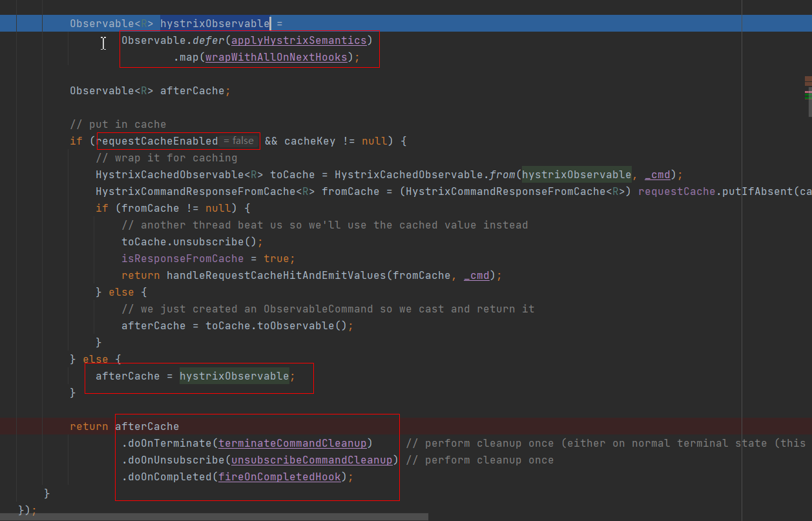Open the unsubscribeCommandCleanup hyperlink
Image resolution: width=812 pixels, height=521 pixels.
click(x=312, y=460)
